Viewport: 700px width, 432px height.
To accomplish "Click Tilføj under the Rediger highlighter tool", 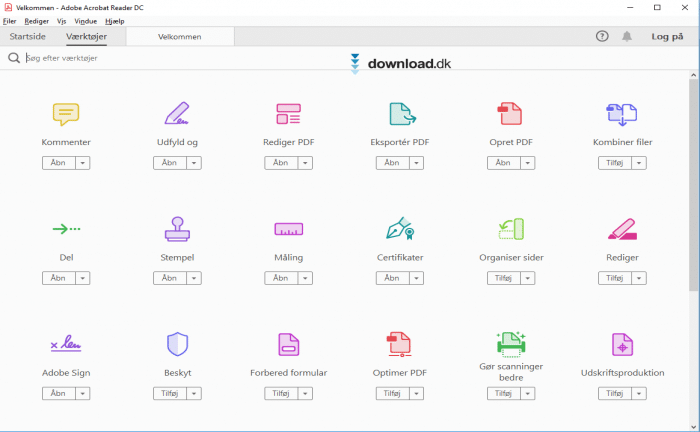I will click(615, 278).
